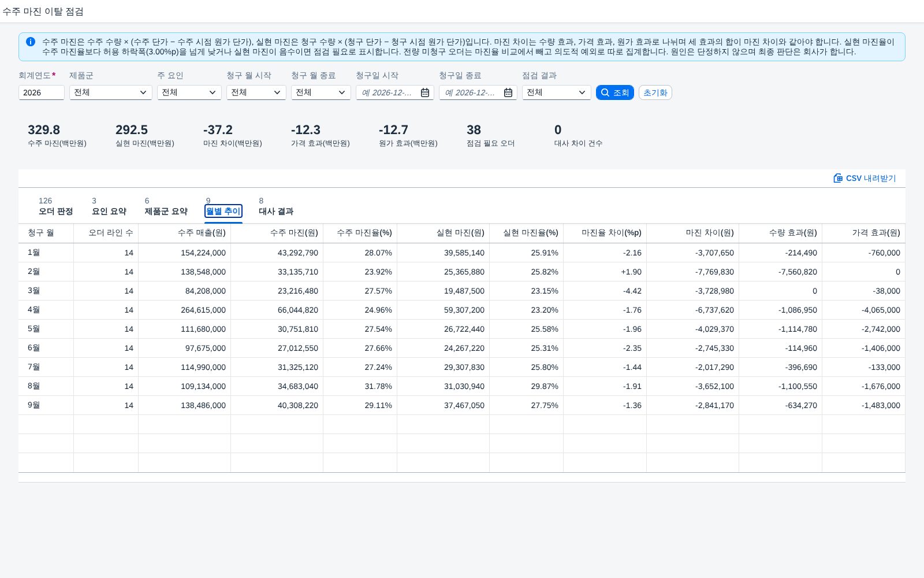Select the 4월 row in the table
Image resolution: width=924 pixels, height=578 pixels.
pos(462,310)
